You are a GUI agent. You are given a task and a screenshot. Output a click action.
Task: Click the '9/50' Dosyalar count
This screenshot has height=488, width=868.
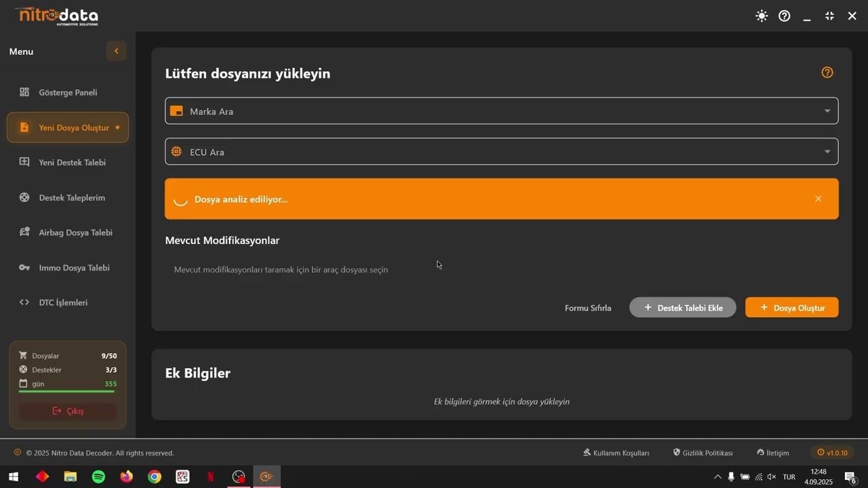tap(109, 356)
